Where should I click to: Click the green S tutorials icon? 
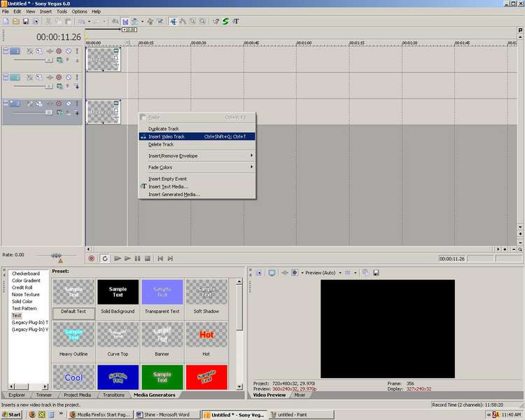coord(225,22)
